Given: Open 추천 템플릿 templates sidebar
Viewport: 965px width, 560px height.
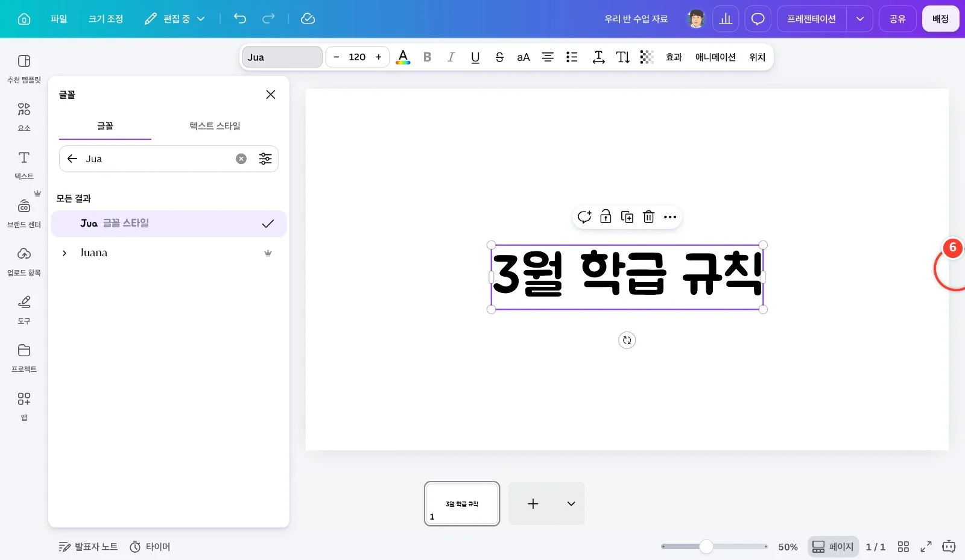Looking at the screenshot, I should pos(24,69).
